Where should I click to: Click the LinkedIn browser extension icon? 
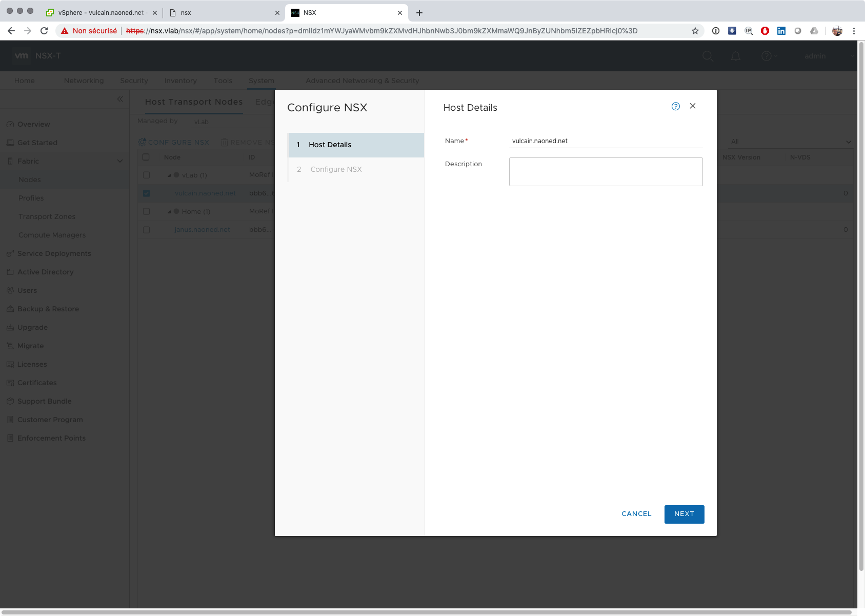781,31
